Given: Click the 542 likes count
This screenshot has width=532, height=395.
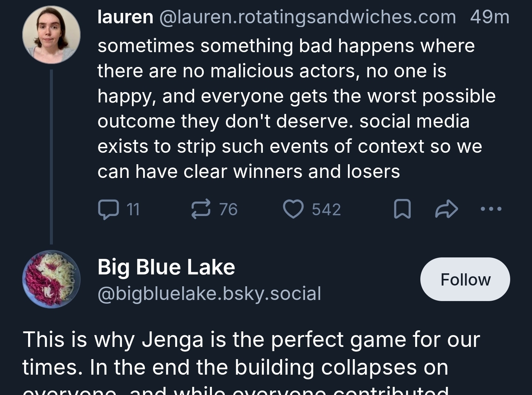Looking at the screenshot, I should 326,210.
